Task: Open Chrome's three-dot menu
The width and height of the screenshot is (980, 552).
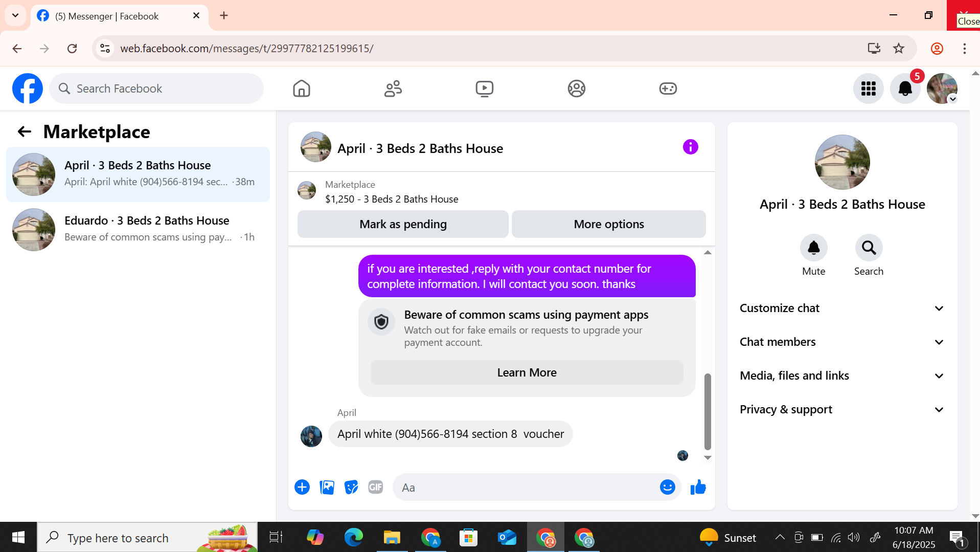Action: 964,49
